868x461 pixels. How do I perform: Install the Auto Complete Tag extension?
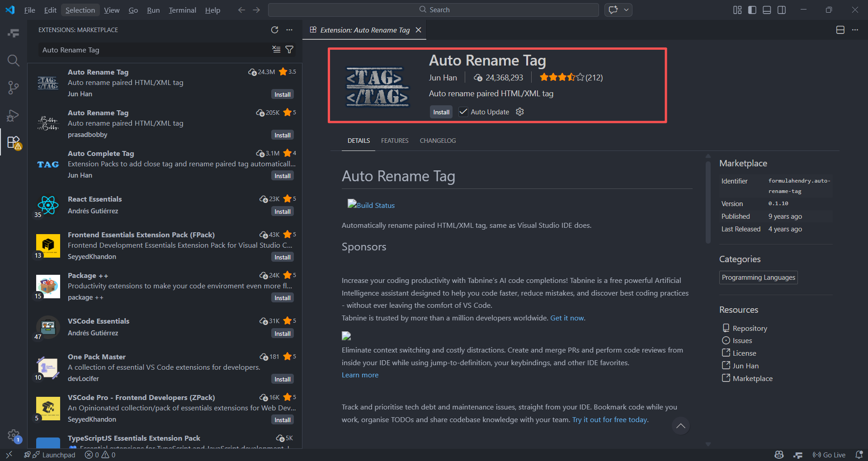click(283, 176)
